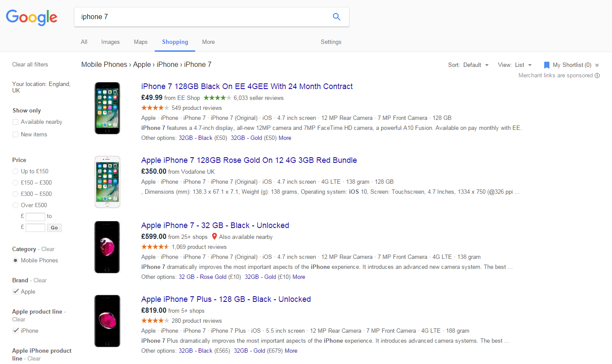The height and width of the screenshot is (364, 612).
Task: Click the sponsored links info icon
Action: 597,76
